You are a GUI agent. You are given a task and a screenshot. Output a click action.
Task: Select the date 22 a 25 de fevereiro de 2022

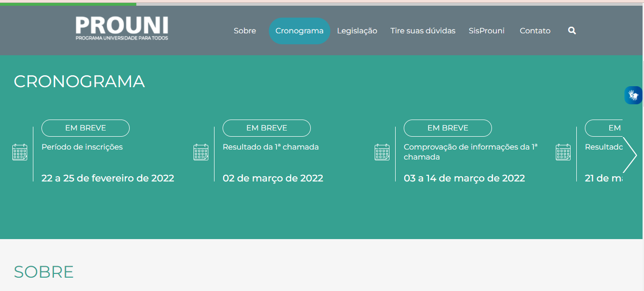[x=108, y=178]
